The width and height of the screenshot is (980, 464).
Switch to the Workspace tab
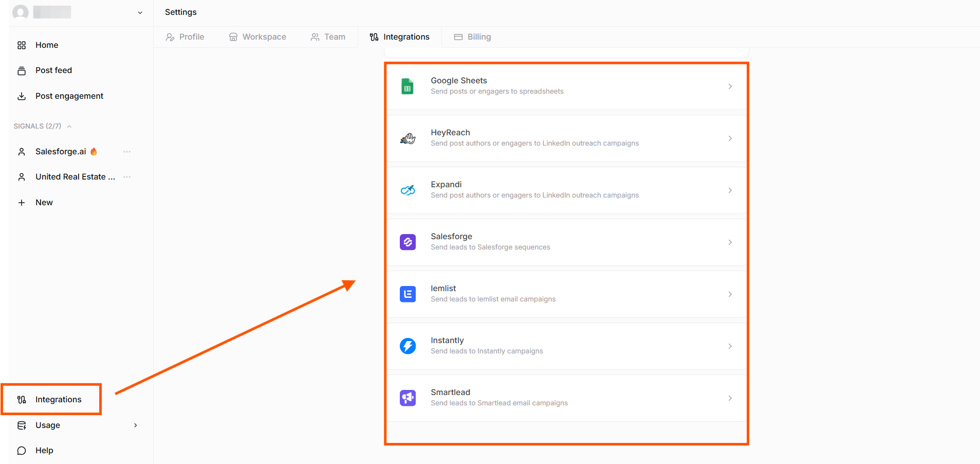point(257,37)
